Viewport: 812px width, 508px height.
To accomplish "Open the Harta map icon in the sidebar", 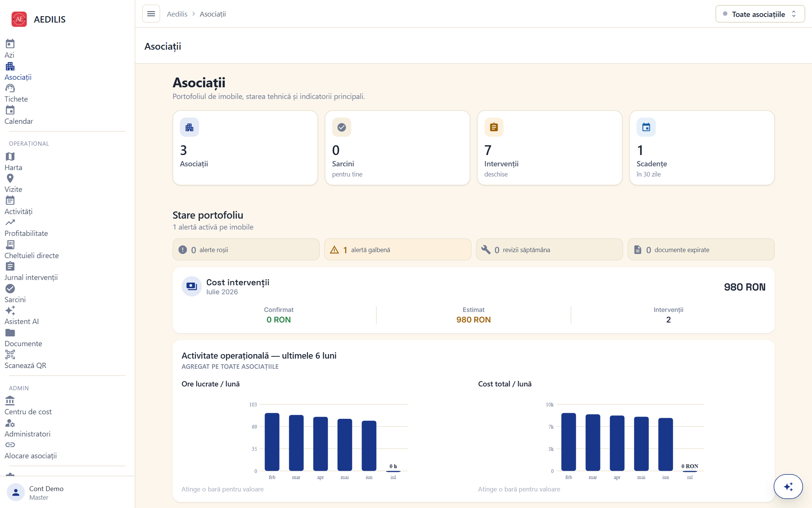I will pos(10,157).
